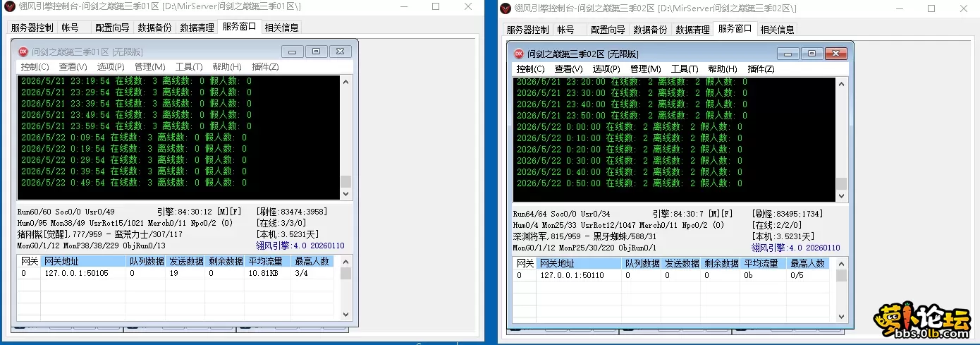The height and width of the screenshot is (345, 980).
Task: Open 相关信息 tab in 02区 console
Action: pos(778,30)
